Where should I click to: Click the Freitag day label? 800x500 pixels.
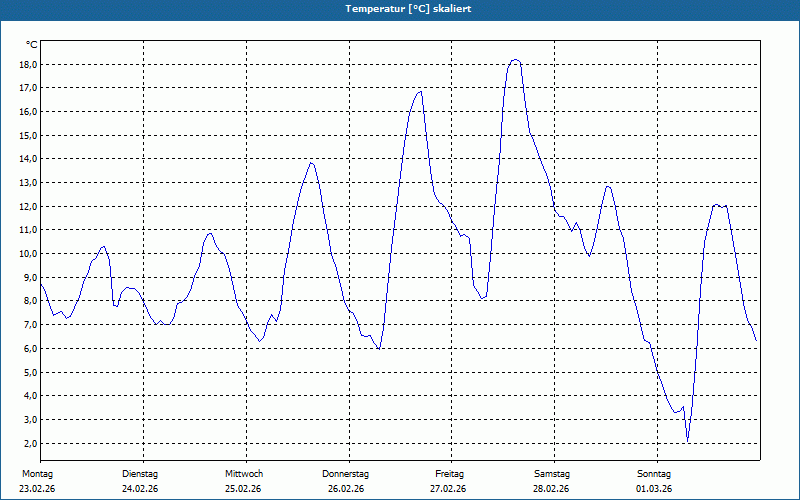click(x=449, y=474)
